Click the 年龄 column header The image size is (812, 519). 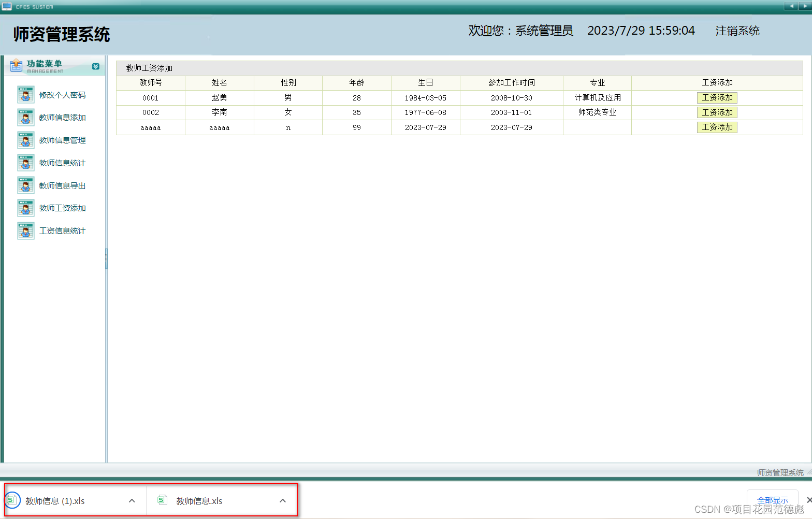(357, 83)
